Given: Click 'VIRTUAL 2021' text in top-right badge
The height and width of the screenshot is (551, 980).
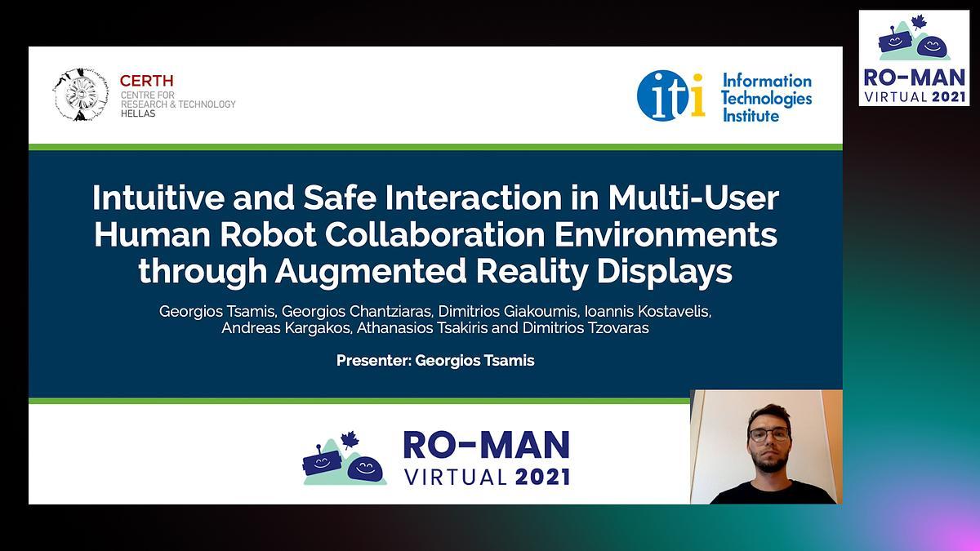Looking at the screenshot, I should pos(913,96).
